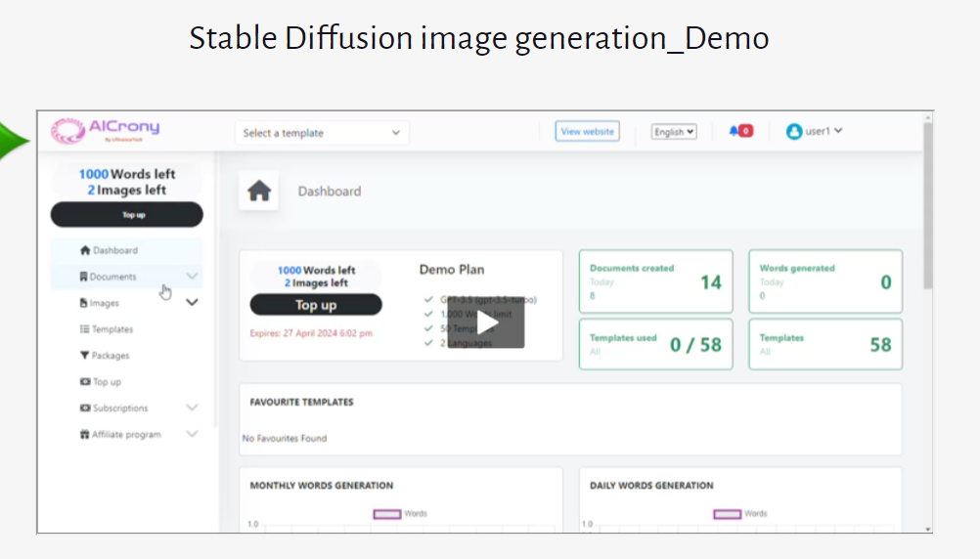Click the Dashboard page title text

click(330, 192)
